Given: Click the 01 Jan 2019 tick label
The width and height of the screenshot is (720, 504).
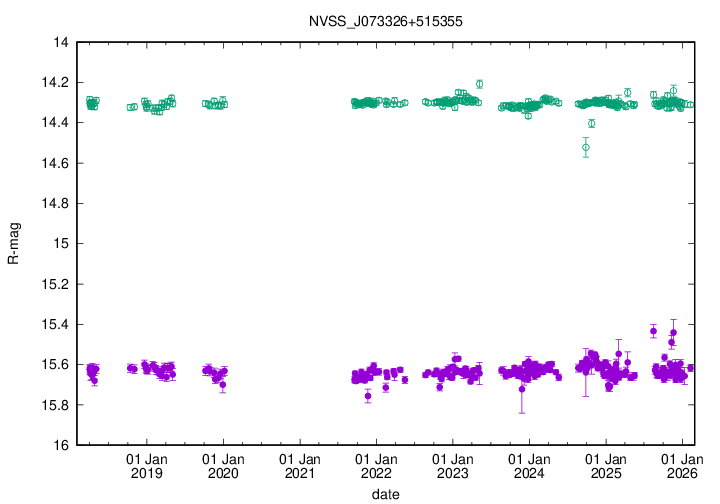Looking at the screenshot, I should (x=146, y=466).
